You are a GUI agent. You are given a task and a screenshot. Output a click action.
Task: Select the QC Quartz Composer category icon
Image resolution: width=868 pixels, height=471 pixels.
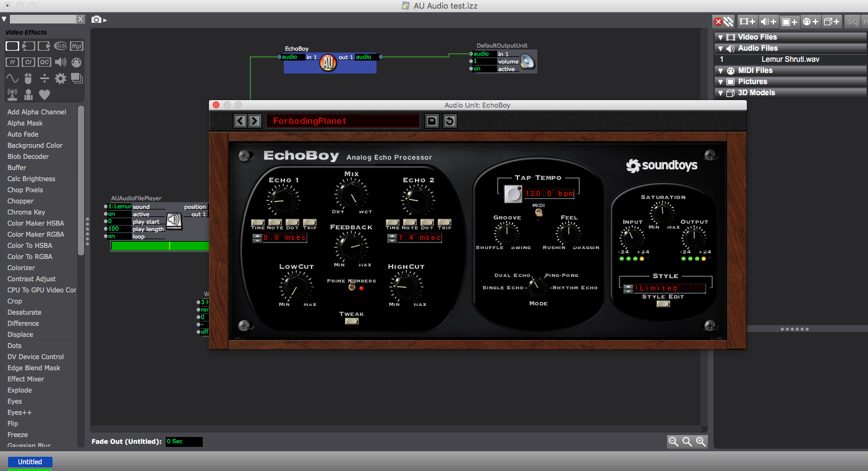point(45,62)
